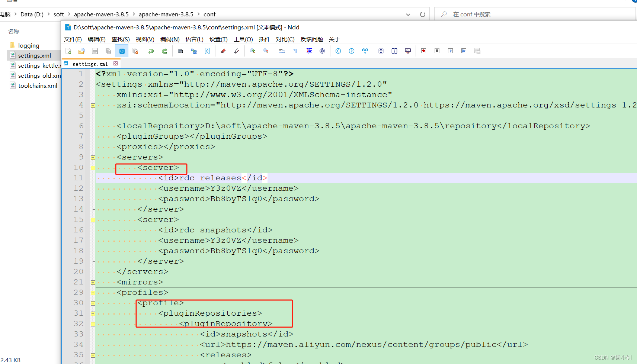Open the 语言(L) menu
This screenshot has width=637, height=364.
[x=194, y=39]
